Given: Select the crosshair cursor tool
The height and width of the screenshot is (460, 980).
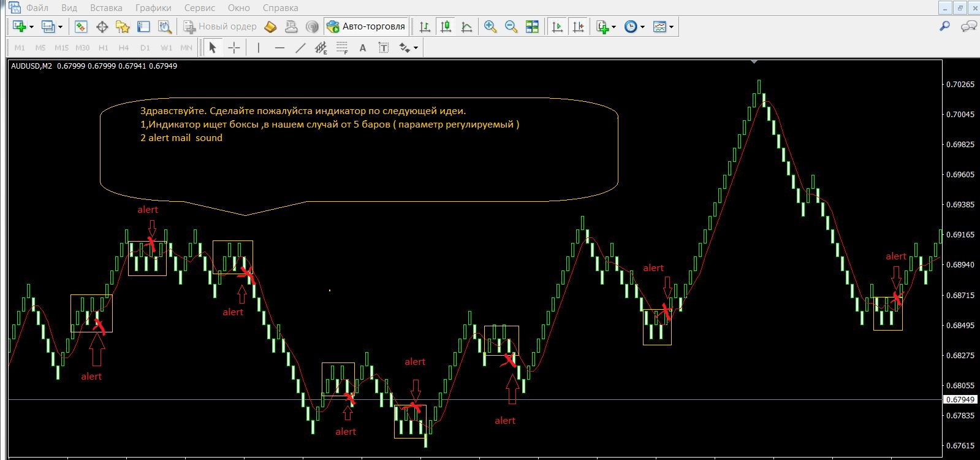Looking at the screenshot, I should (x=234, y=48).
